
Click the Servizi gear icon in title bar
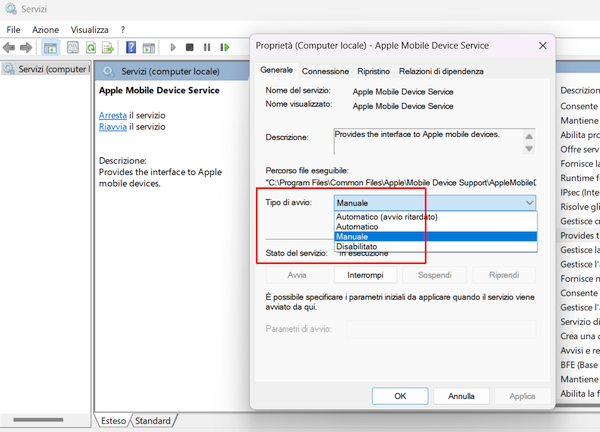pos(10,8)
